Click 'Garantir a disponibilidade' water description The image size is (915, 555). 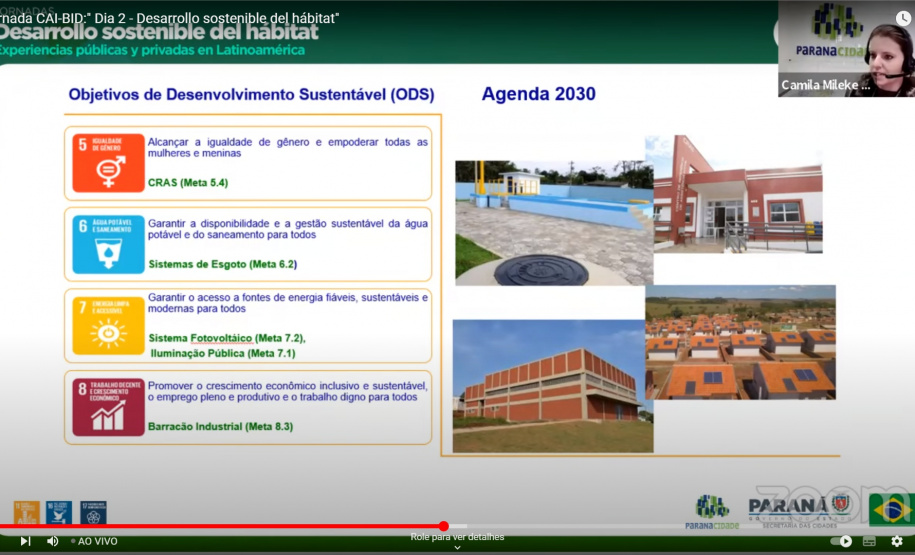pyautogui.click(x=288, y=229)
